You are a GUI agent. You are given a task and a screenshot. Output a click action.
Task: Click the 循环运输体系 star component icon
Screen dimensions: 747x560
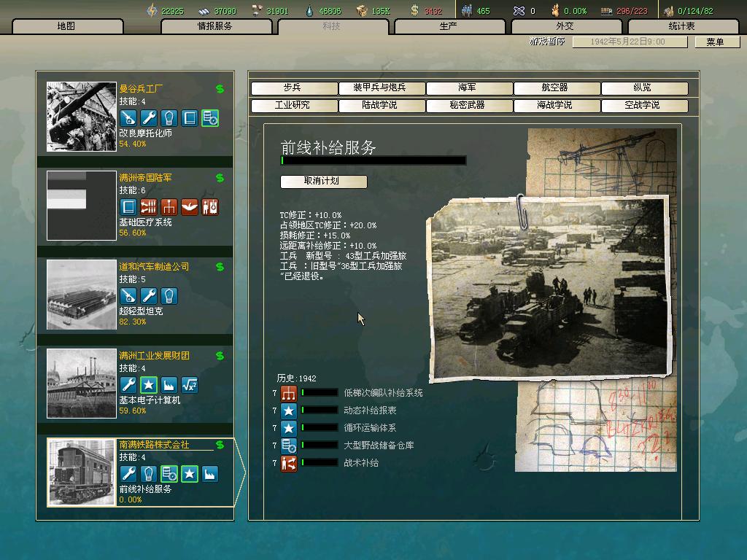(289, 429)
